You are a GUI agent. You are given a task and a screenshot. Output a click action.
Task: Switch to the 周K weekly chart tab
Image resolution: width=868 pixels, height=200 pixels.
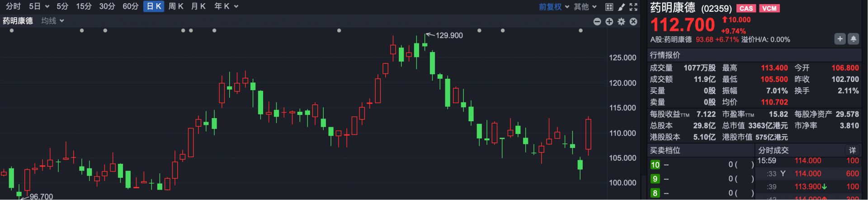tap(176, 6)
